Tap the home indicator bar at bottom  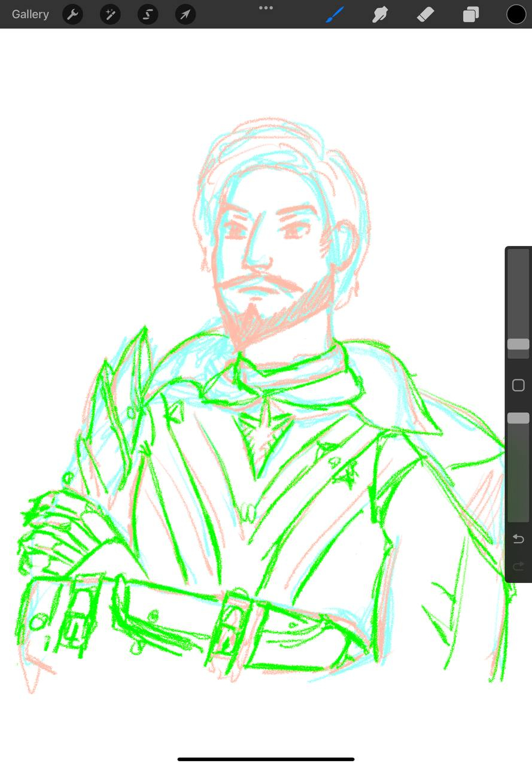tap(266, 759)
